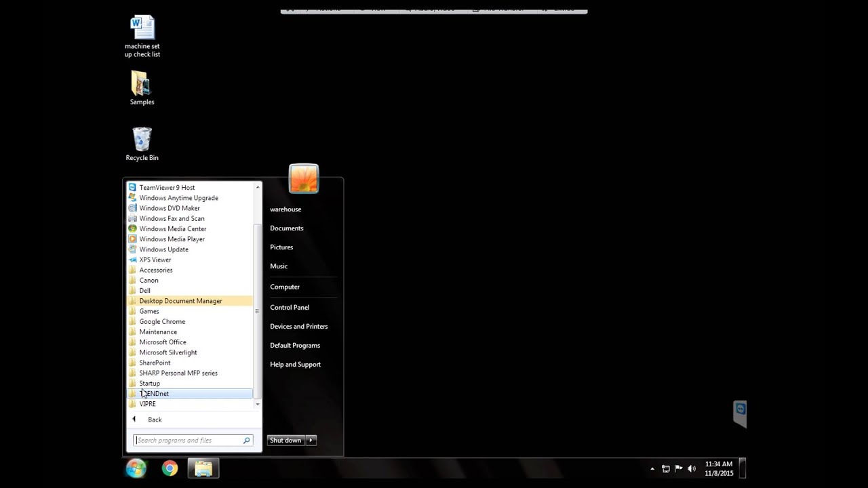The image size is (868, 488).
Task: Open the warehouse user folder
Action: [285, 209]
